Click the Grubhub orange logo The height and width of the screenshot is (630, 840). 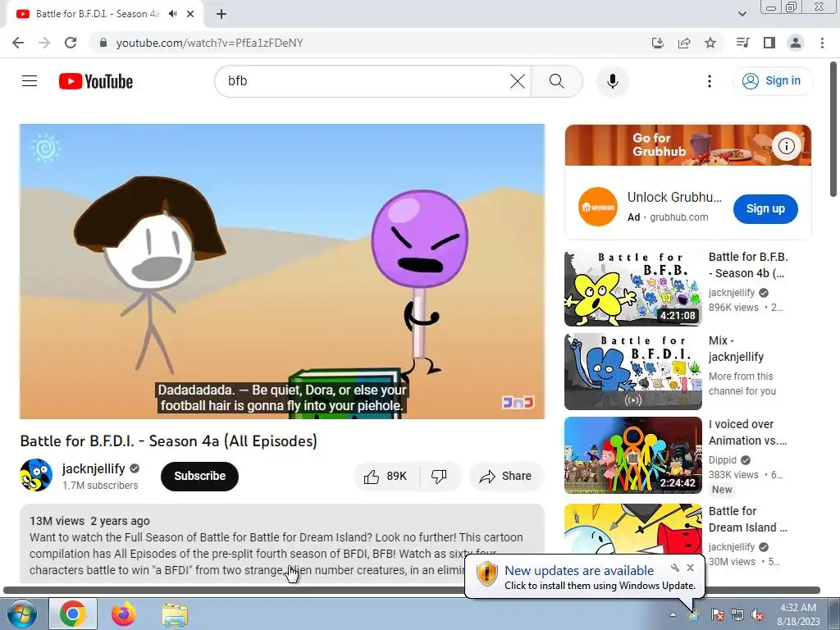(x=598, y=207)
